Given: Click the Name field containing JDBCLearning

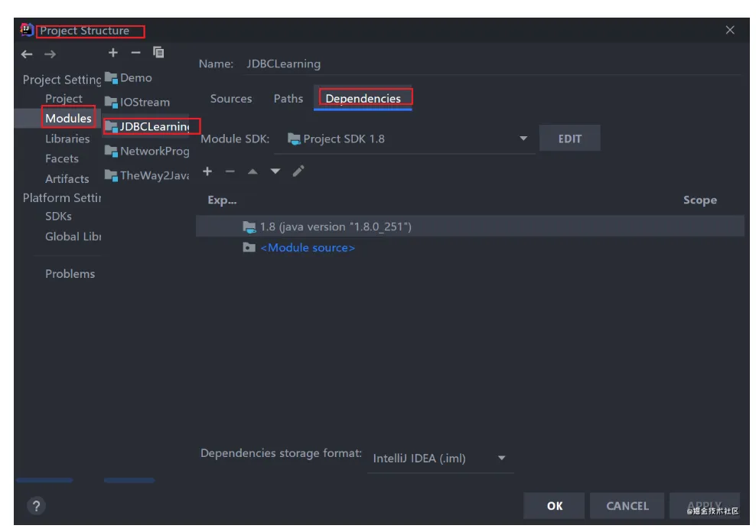Looking at the screenshot, I should [494, 64].
